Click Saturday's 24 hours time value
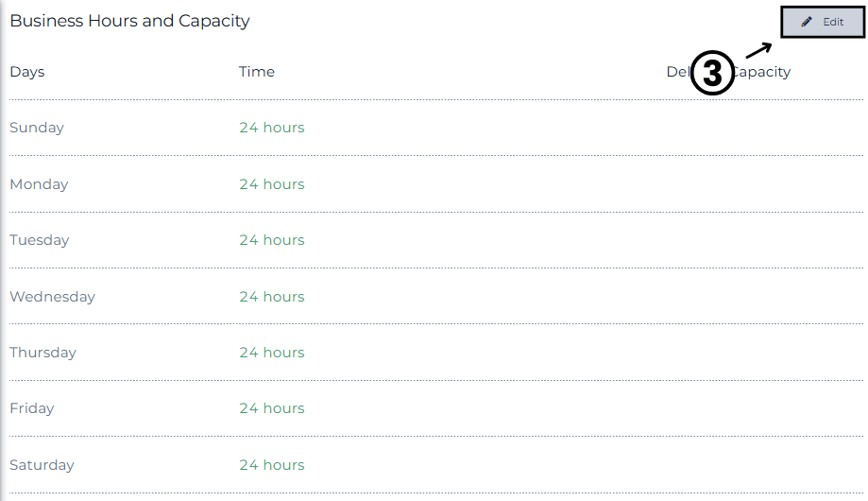This screenshot has height=501, width=868. point(272,465)
